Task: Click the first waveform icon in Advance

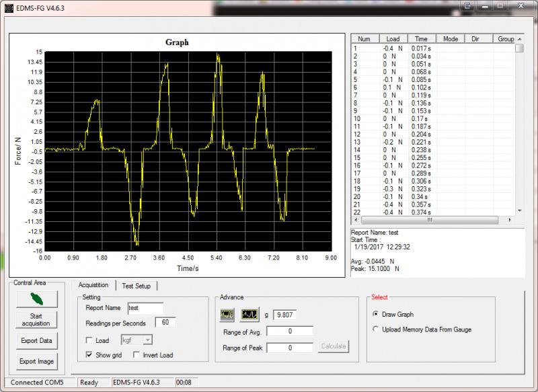Action: coord(227,314)
